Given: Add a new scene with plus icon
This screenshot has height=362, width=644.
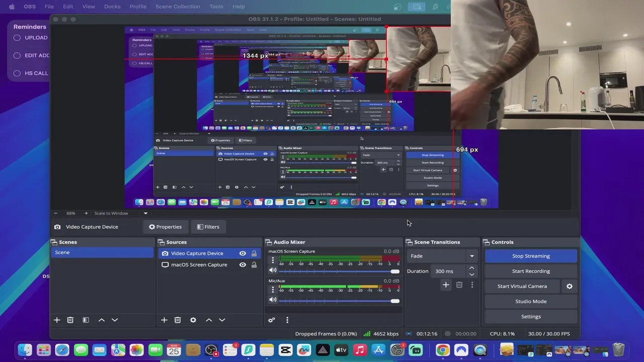Looking at the screenshot, I should (x=57, y=320).
